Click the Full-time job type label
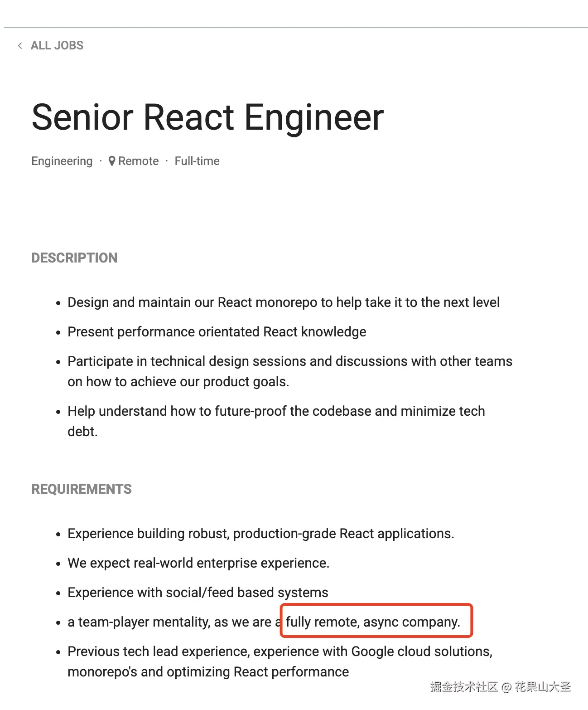This screenshot has width=588, height=710. click(197, 161)
